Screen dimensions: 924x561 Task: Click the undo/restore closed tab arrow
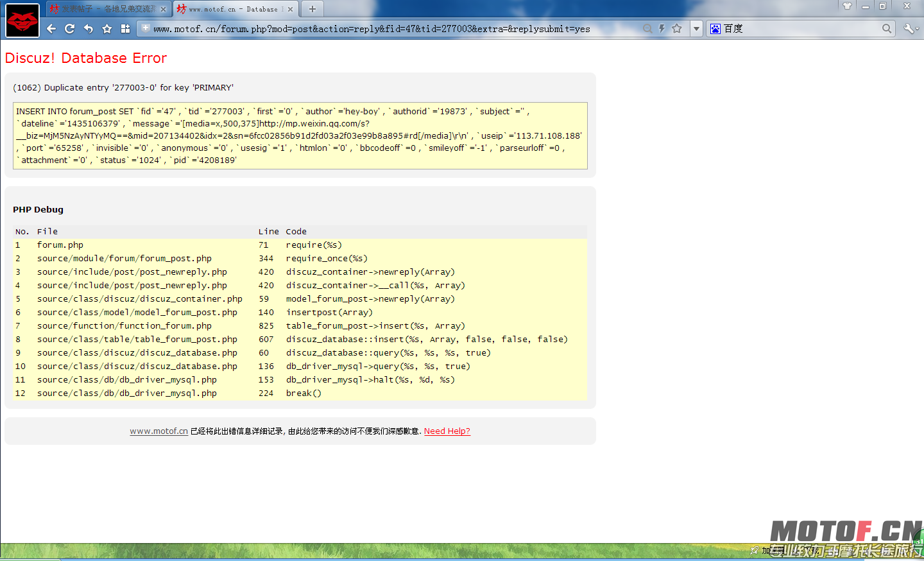(89, 29)
